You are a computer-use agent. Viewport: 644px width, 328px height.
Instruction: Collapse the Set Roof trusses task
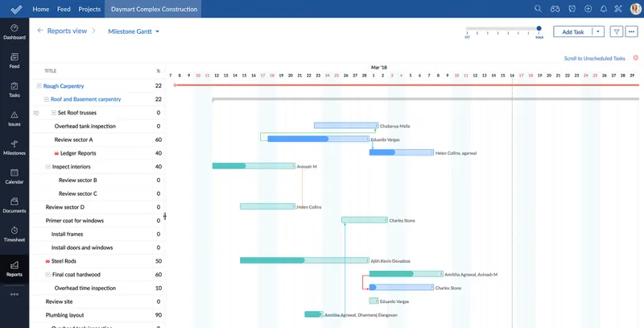pos(54,113)
